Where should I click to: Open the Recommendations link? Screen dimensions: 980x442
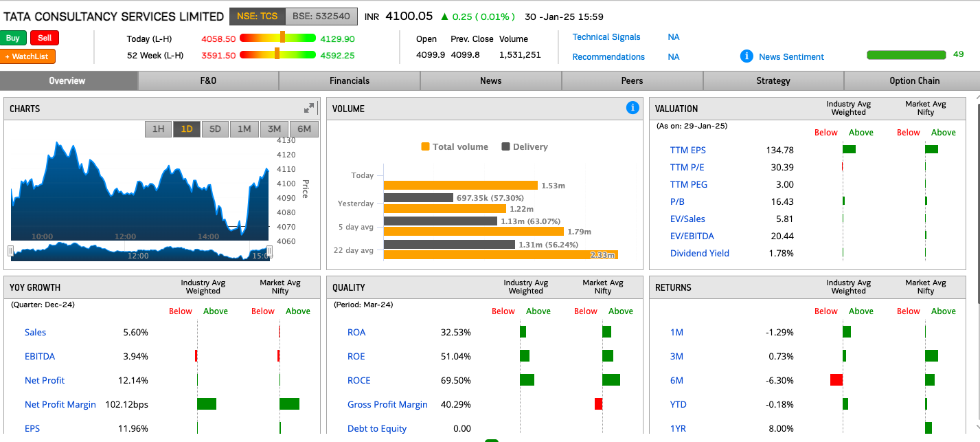pos(608,57)
